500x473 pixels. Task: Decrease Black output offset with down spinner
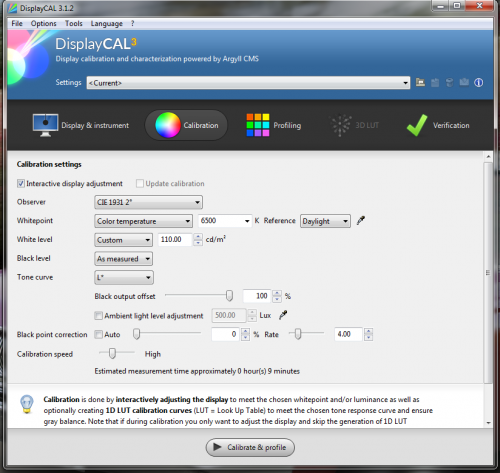277,299
